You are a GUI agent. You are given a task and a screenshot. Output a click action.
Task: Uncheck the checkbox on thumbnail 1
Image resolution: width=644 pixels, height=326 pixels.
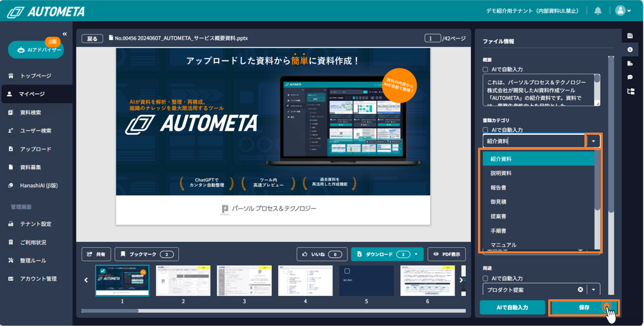103,271
